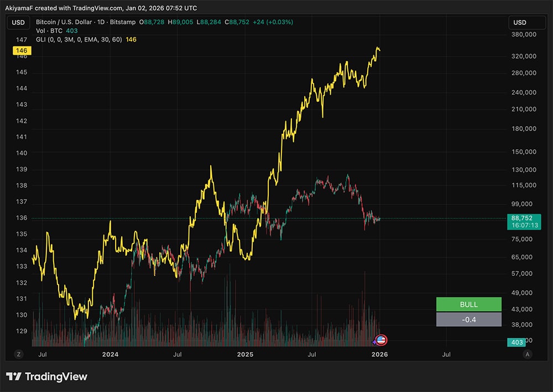
Task: Open the right USD unit dropdown
Action: click(x=527, y=23)
